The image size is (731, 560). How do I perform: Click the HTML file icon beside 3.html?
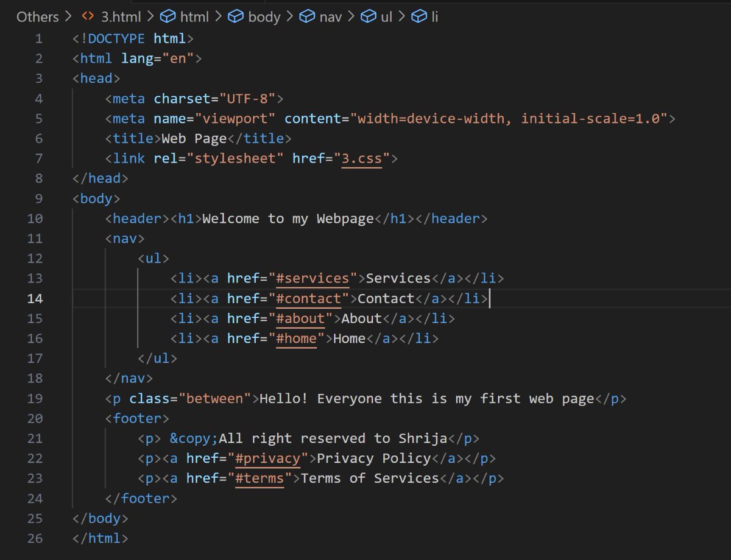88,16
